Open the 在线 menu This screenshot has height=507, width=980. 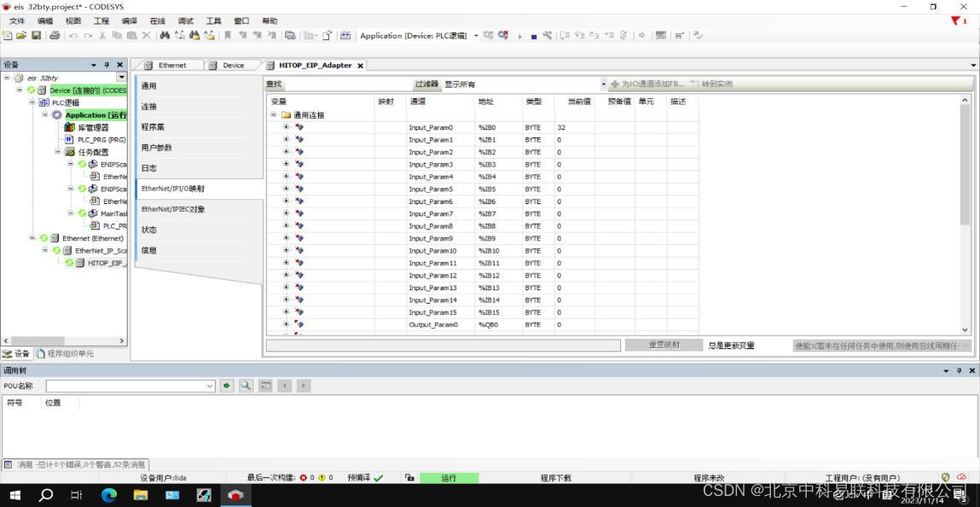pyautogui.click(x=158, y=21)
